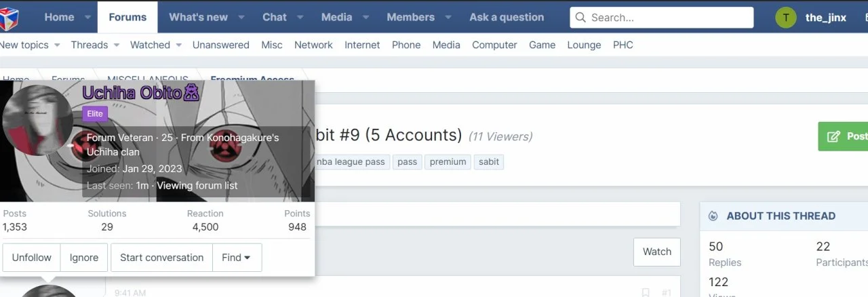Click the forum logo icon
The width and height of the screenshot is (868, 297).
click(x=9, y=17)
